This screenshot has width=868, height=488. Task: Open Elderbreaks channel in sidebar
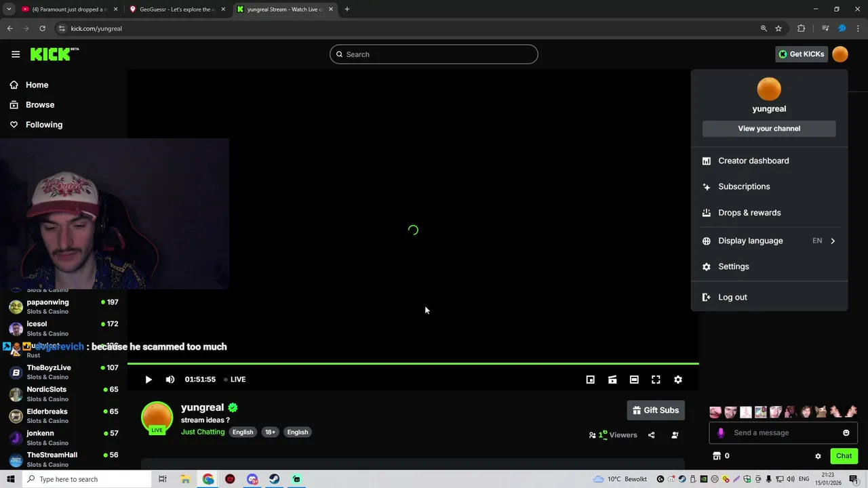64,416
